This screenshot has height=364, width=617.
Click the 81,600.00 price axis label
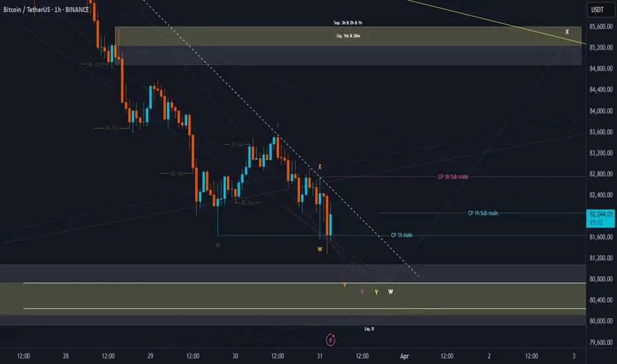pyautogui.click(x=601, y=237)
